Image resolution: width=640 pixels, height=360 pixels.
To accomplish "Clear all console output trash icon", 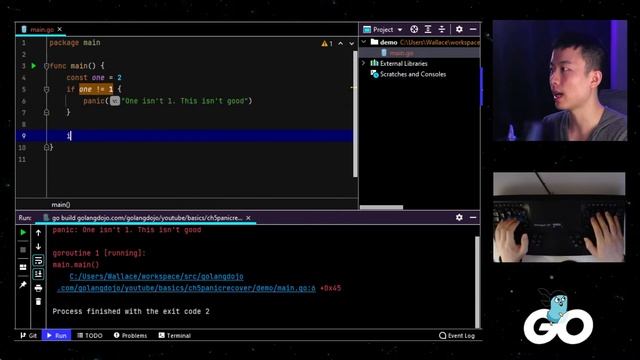I will [38, 302].
